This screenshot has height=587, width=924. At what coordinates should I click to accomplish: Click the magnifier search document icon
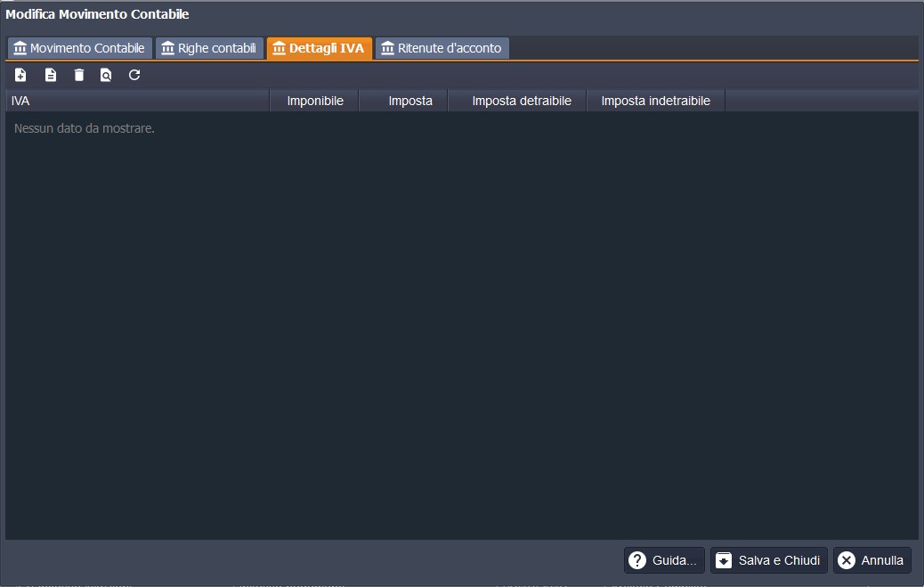[106, 76]
